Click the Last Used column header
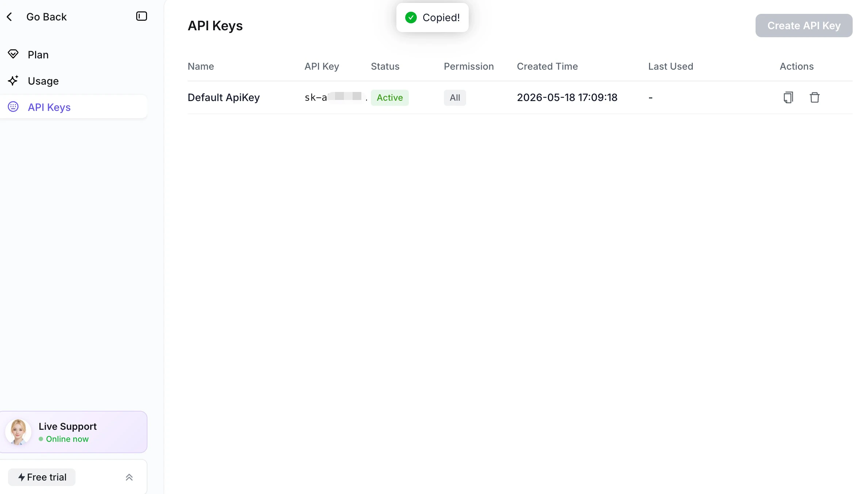 [671, 66]
